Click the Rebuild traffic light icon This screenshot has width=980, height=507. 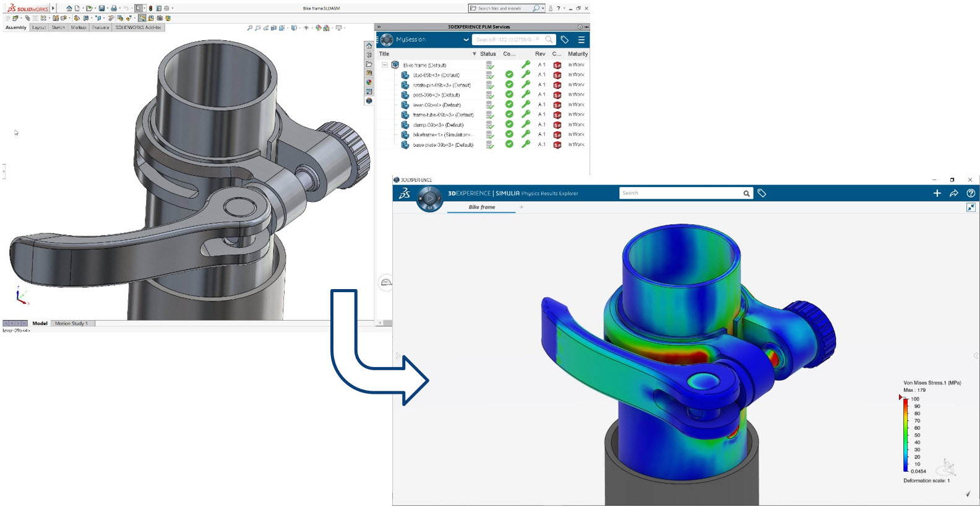[x=150, y=8]
